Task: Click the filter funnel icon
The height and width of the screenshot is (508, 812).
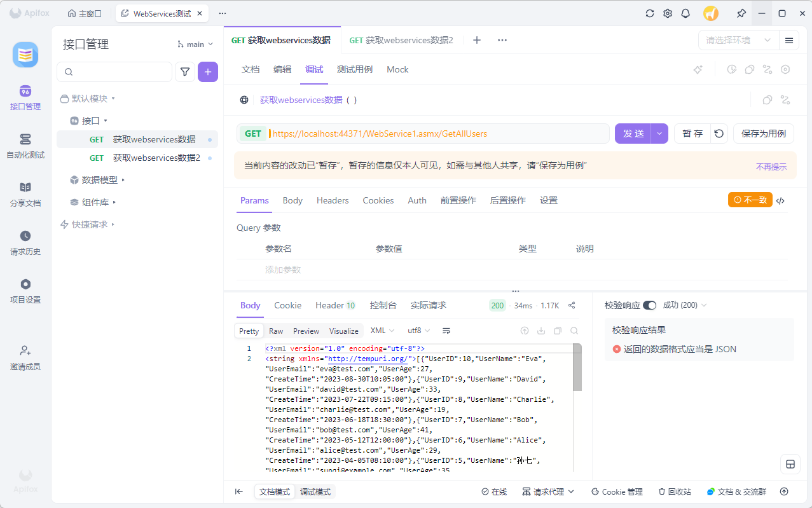Action: tap(185, 72)
